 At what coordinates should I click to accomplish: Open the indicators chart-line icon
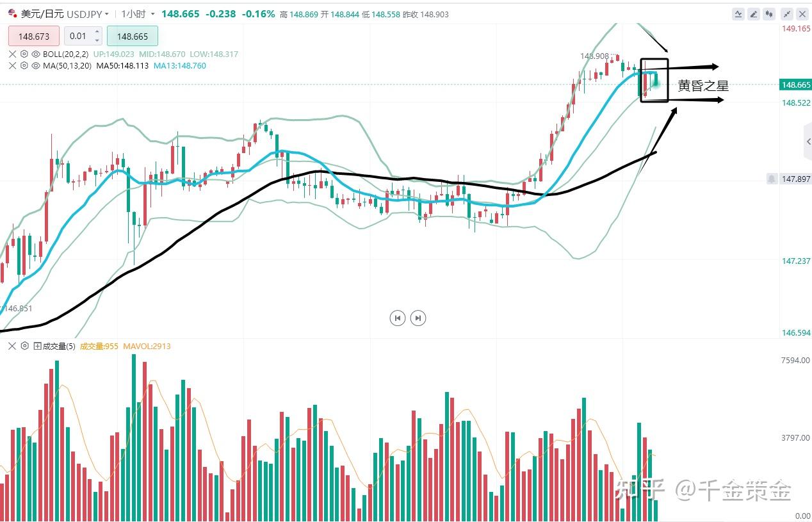pos(739,13)
